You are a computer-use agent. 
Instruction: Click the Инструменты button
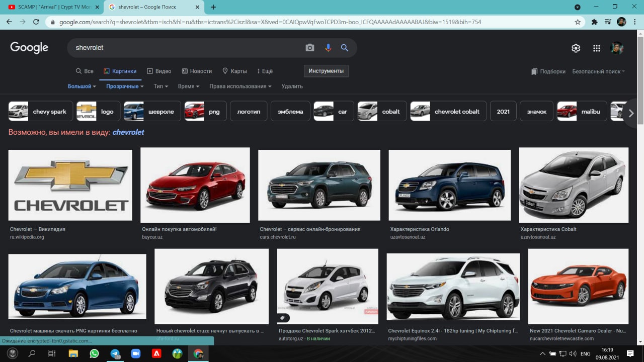[x=326, y=71]
